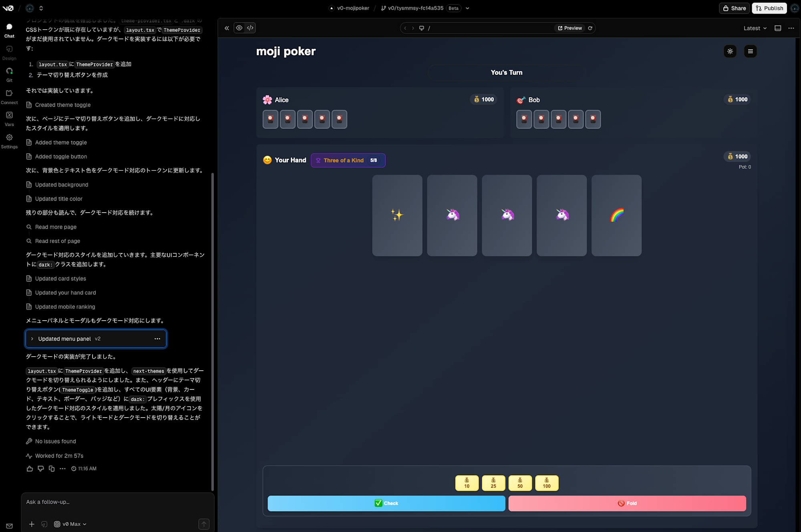The height and width of the screenshot is (532, 801).
Task: Switch to the code view icon
Action: click(x=250, y=28)
